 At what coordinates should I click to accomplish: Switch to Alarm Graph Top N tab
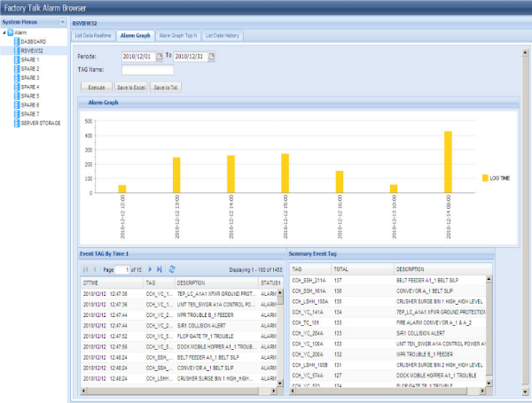[x=178, y=35]
